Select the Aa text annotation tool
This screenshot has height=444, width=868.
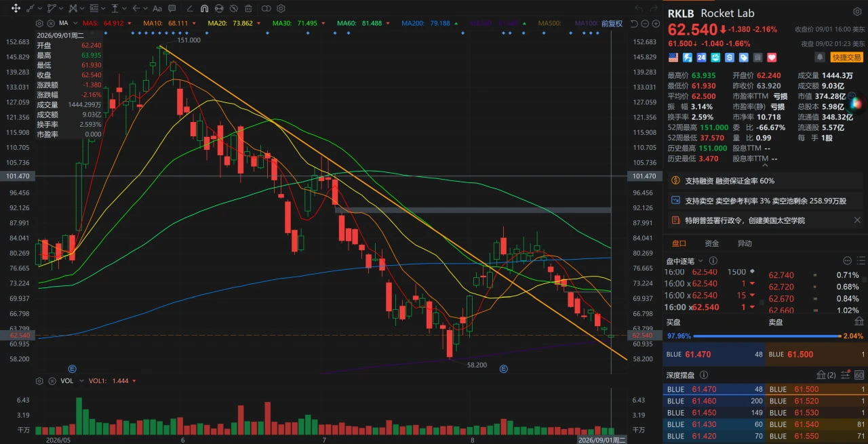[x=157, y=9]
